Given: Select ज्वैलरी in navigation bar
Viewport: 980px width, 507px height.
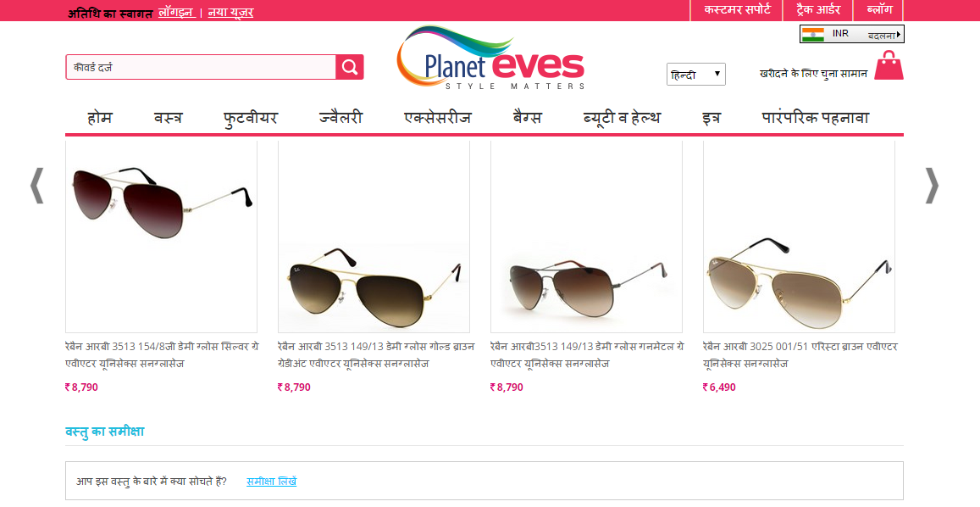Looking at the screenshot, I should pyautogui.click(x=341, y=118).
